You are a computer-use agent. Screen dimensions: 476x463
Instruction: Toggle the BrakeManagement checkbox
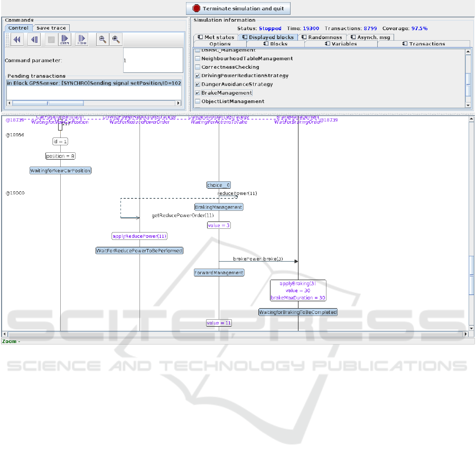tap(198, 92)
